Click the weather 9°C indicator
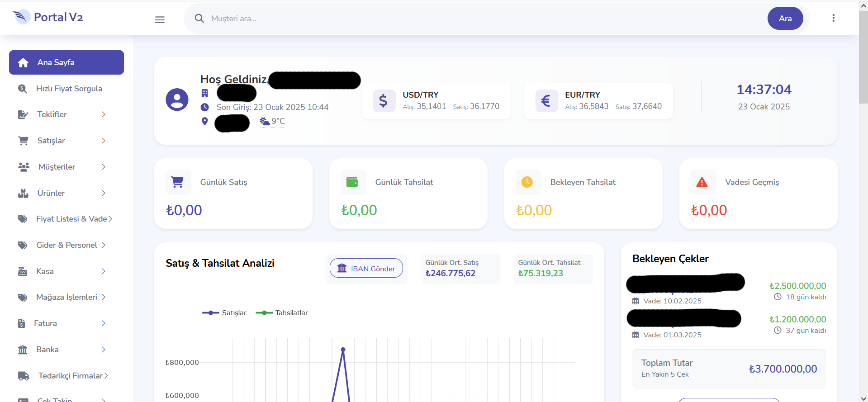Screen dimensions: 868x402 272,121
